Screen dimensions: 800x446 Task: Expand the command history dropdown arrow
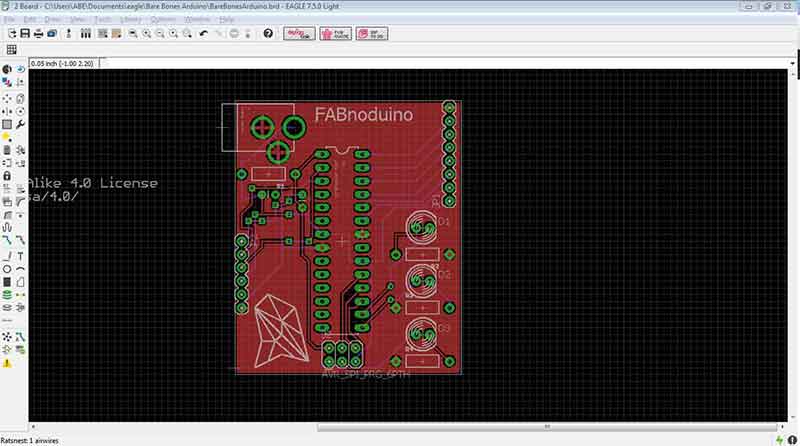coord(792,64)
